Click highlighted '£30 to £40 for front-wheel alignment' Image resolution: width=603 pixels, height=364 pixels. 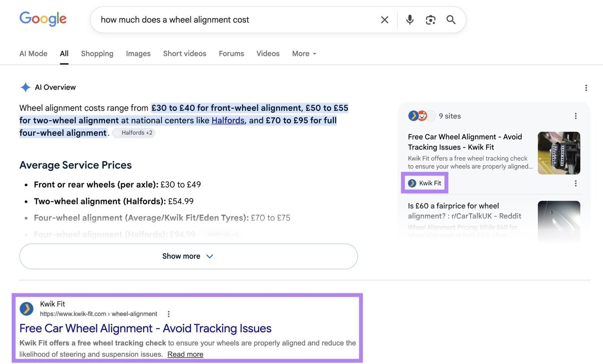tap(226, 108)
